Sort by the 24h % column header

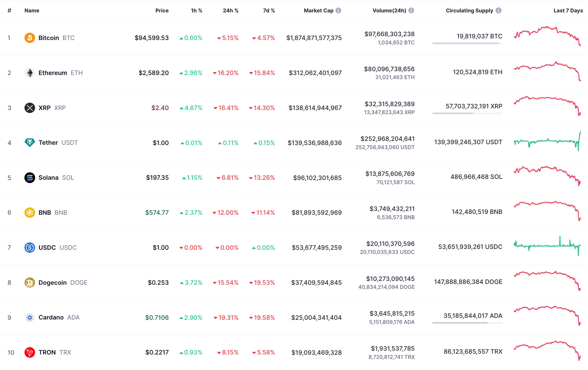click(x=230, y=11)
